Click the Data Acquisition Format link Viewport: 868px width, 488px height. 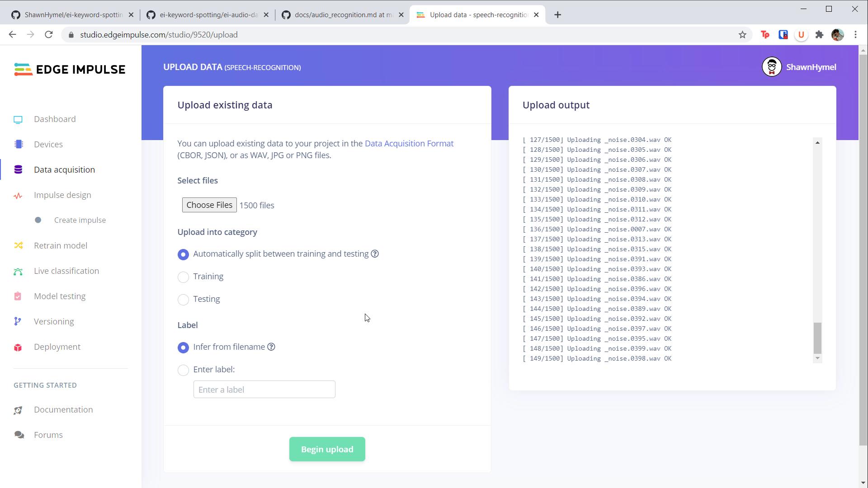(x=409, y=143)
